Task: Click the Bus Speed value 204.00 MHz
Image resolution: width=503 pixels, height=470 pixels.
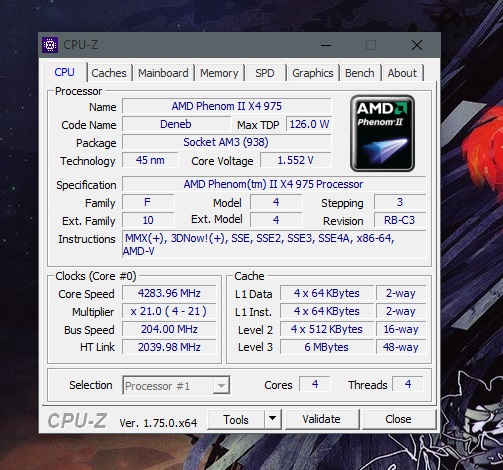Action: [169, 329]
